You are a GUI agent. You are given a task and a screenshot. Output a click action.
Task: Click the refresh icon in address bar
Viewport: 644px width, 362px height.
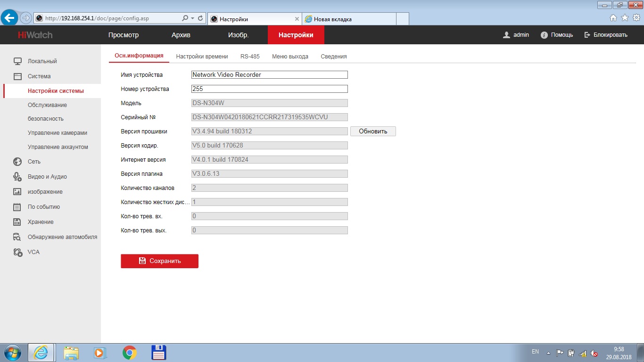[x=201, y=18]
